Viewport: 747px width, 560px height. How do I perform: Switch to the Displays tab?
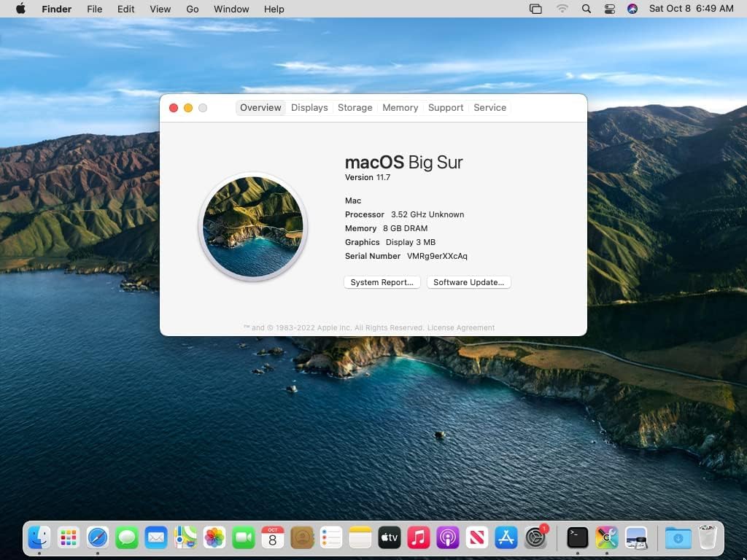coord(309,108)
